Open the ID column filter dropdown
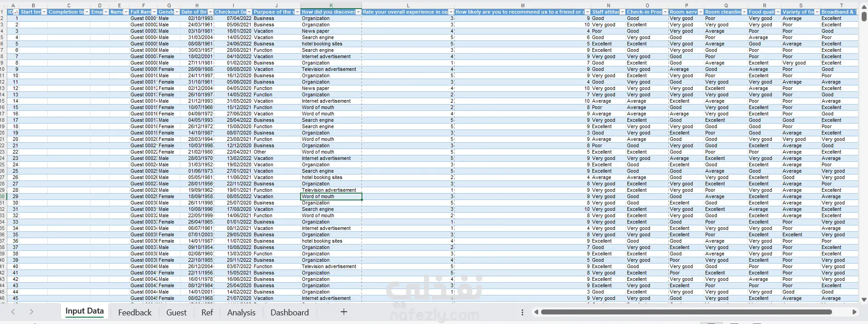This screenshot has height=324, width=868. [x=16, y=12]
